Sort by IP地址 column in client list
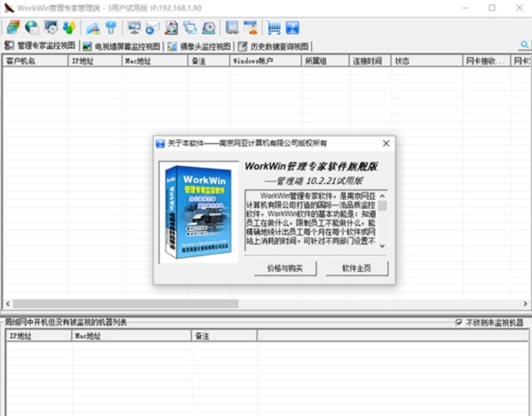The width and height of the screenshot is (532, 416). tap(95, 61)
